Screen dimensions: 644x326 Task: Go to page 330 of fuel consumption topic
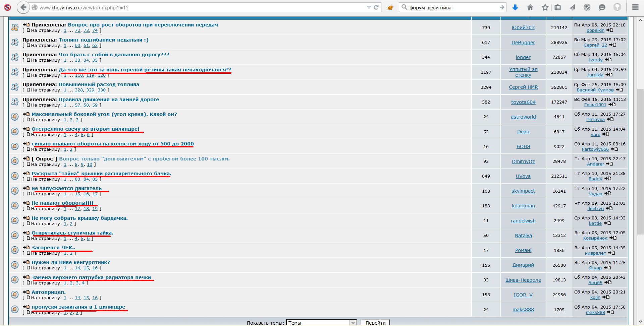point(101,90)
